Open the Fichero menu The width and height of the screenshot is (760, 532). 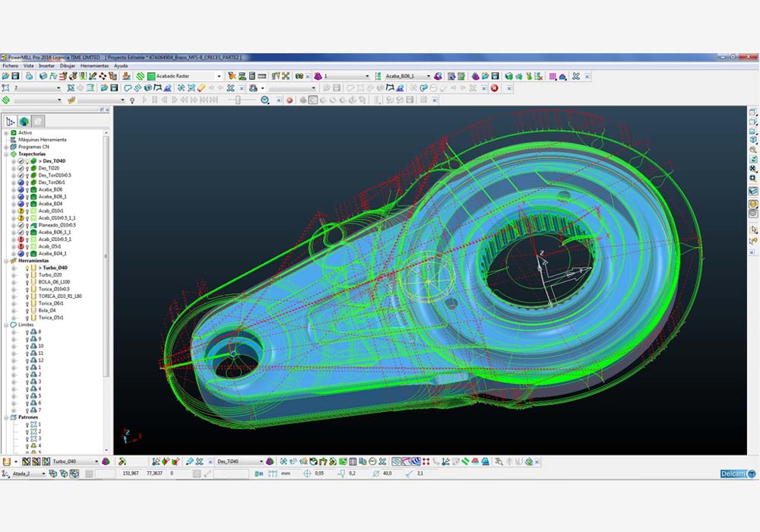click(10, 66)
